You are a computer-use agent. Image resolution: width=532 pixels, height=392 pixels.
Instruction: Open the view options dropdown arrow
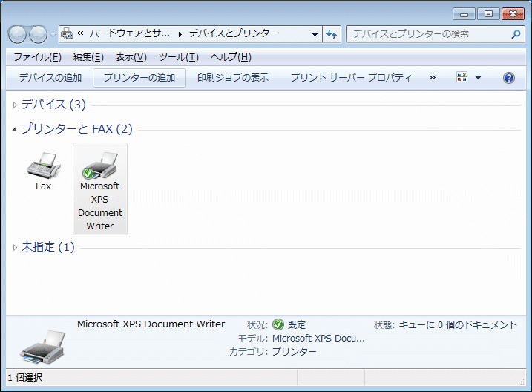point(478,78)
